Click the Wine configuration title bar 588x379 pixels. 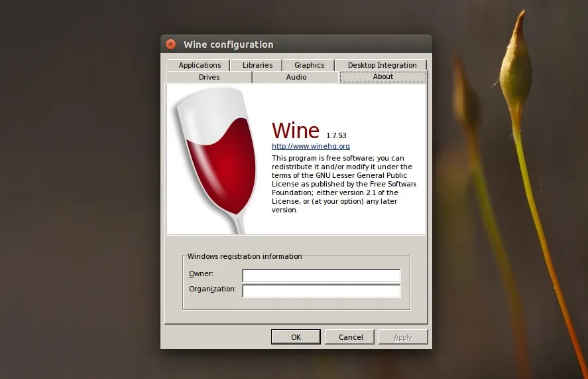[x=298, y=44]
